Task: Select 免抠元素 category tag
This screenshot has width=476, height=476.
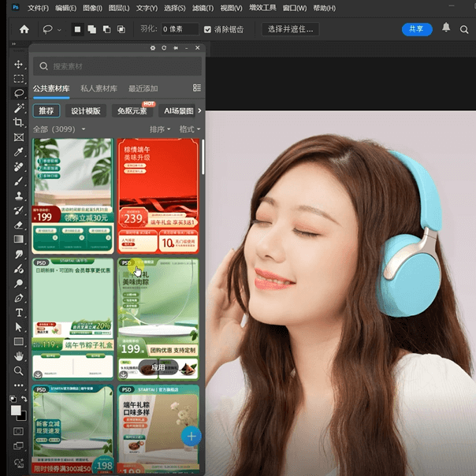Action: point(132,111)
